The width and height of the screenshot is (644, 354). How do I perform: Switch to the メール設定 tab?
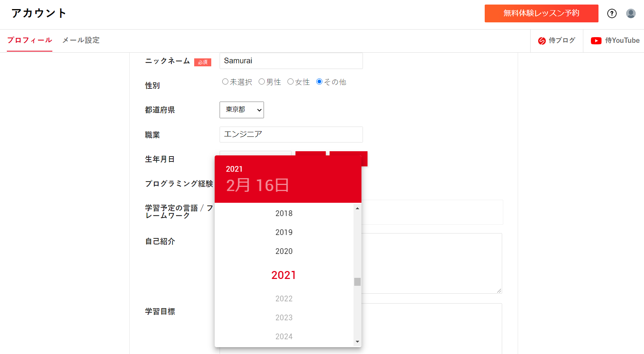[x=81, y=40]
